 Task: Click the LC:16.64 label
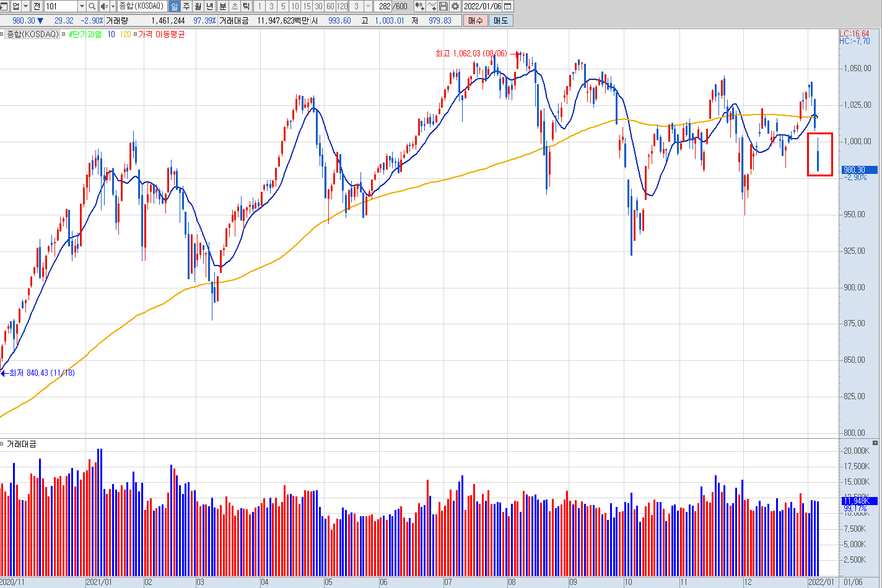854,33
